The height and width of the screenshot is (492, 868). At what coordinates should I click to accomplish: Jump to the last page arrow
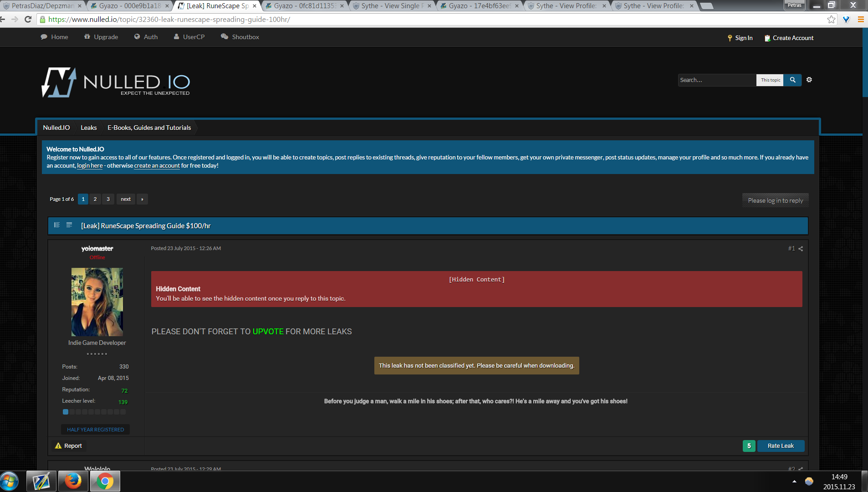pyautogui.click(x=142, y=199)
